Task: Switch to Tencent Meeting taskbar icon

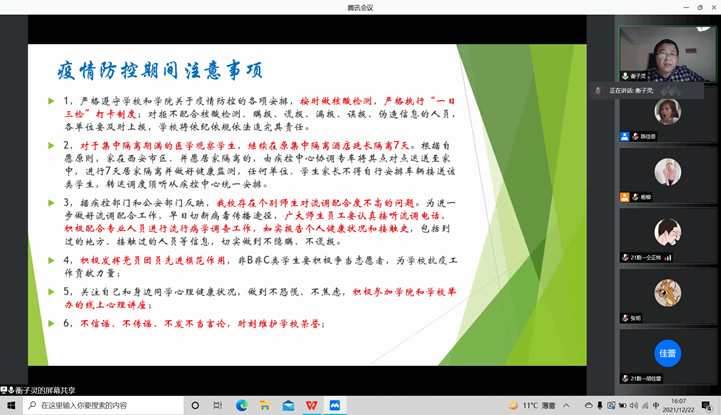Action: [336, 405]
